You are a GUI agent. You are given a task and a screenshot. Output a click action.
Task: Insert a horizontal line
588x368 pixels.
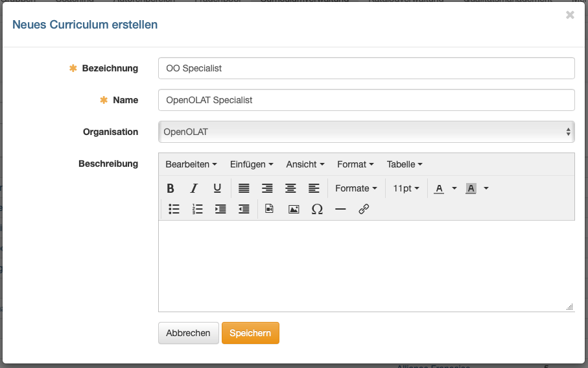tap(340, 209)
